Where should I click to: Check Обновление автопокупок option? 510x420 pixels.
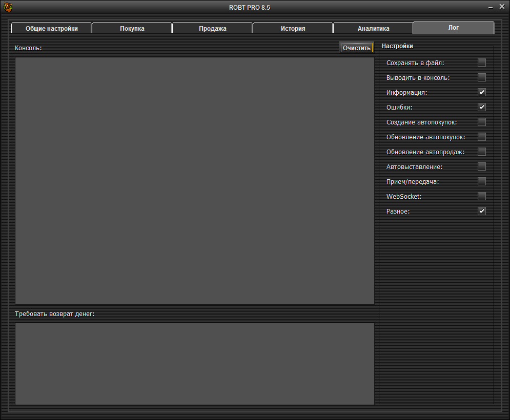[482, 137]
